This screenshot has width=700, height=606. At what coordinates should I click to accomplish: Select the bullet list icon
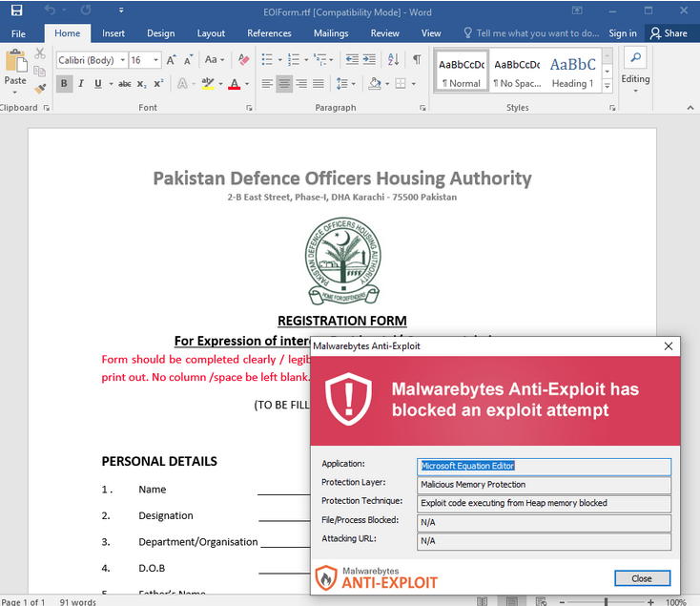[x=267, y=59]
